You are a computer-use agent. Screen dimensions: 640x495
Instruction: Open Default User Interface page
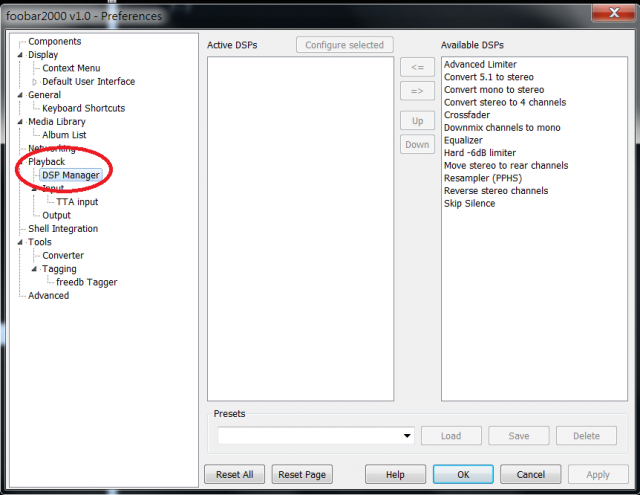[89, 82]
